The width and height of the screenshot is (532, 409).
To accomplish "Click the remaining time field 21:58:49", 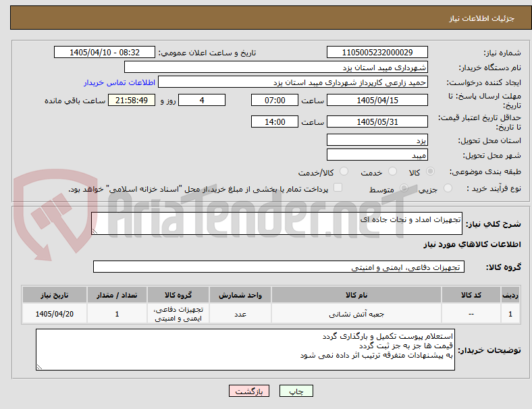I will pyautogui.click(x=132, y=100).
